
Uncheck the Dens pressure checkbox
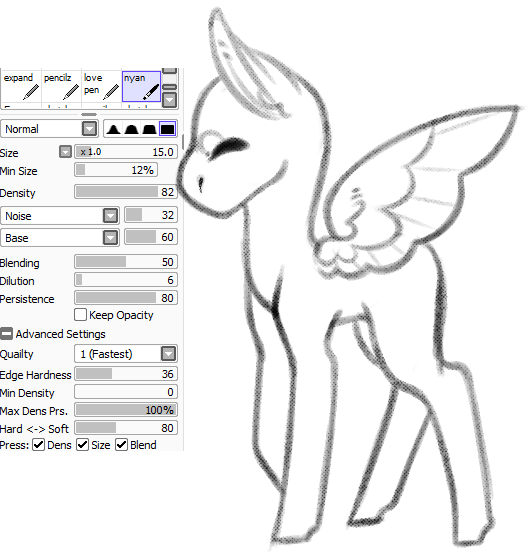38,445
